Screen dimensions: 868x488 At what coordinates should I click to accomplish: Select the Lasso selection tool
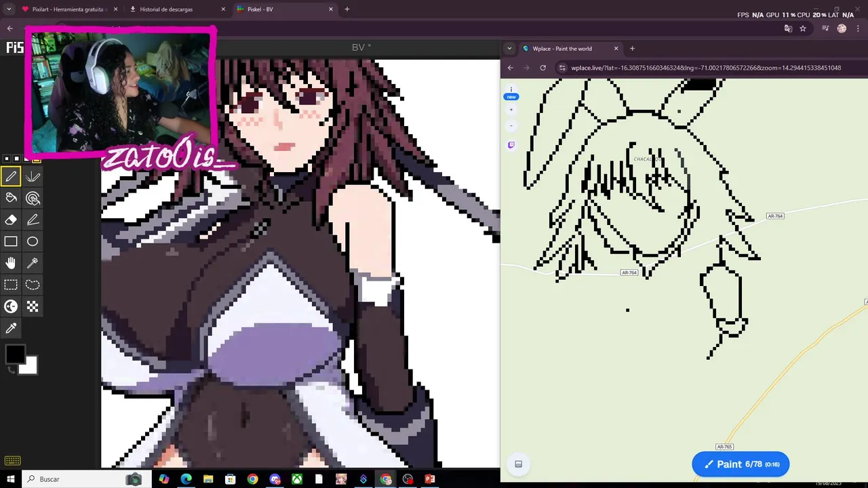(33, 285)
